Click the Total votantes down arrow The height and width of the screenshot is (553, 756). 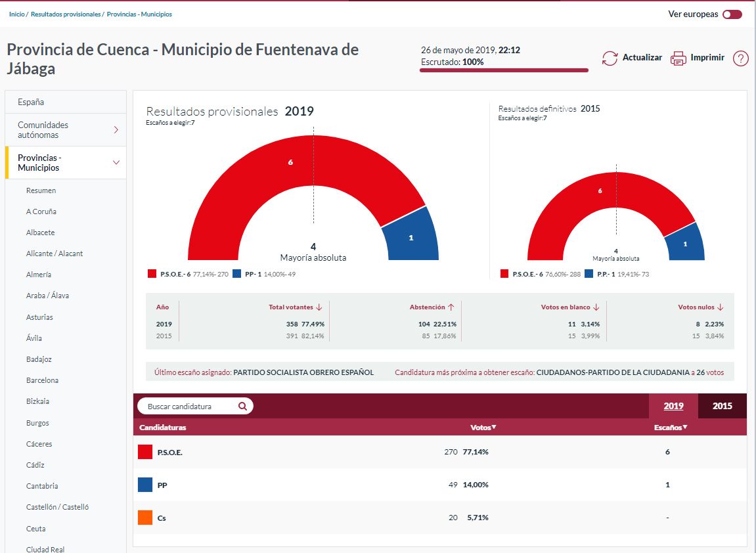319,307
